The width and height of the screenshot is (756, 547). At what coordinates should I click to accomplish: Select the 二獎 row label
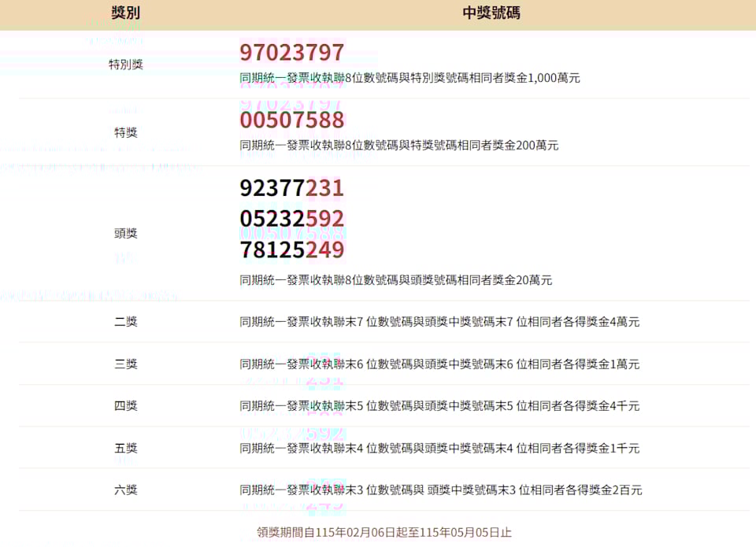126,322
